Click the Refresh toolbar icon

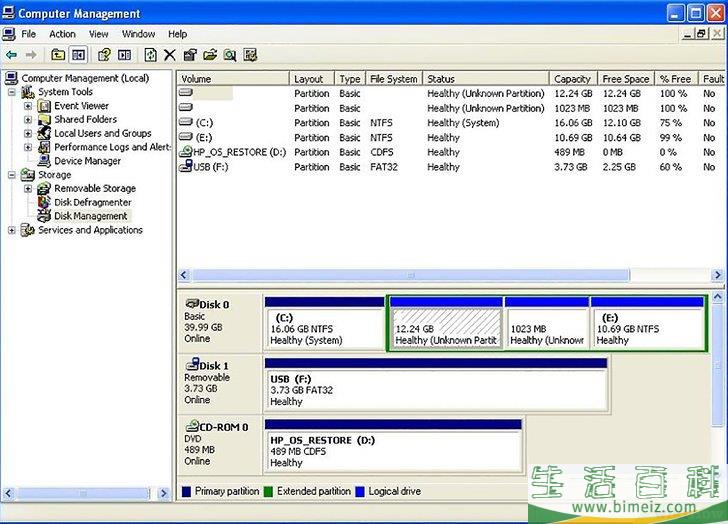click(150, 55)
